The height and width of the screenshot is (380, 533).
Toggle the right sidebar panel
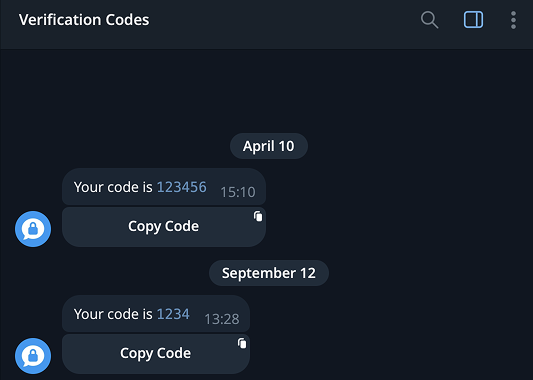(473, 20)
